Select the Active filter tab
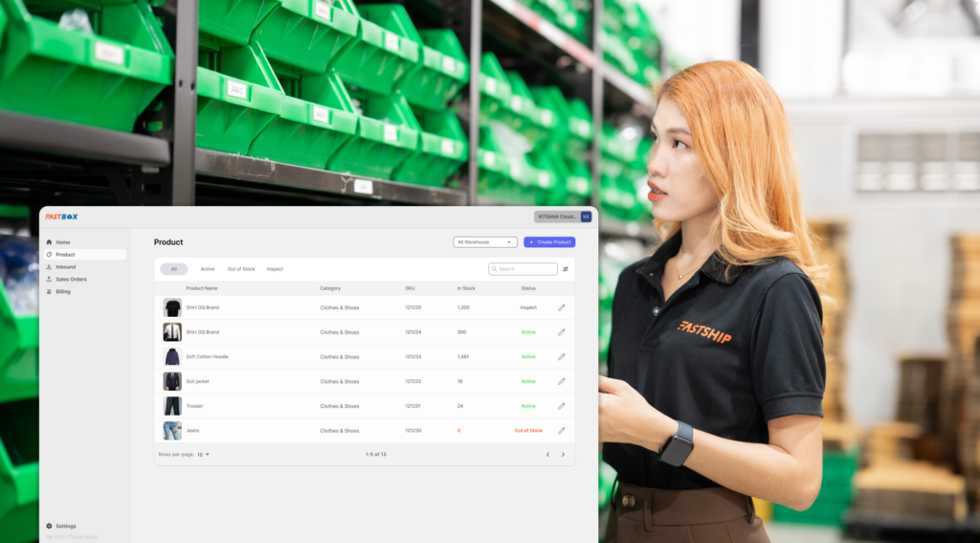980x543 pixels. (208, 269)
